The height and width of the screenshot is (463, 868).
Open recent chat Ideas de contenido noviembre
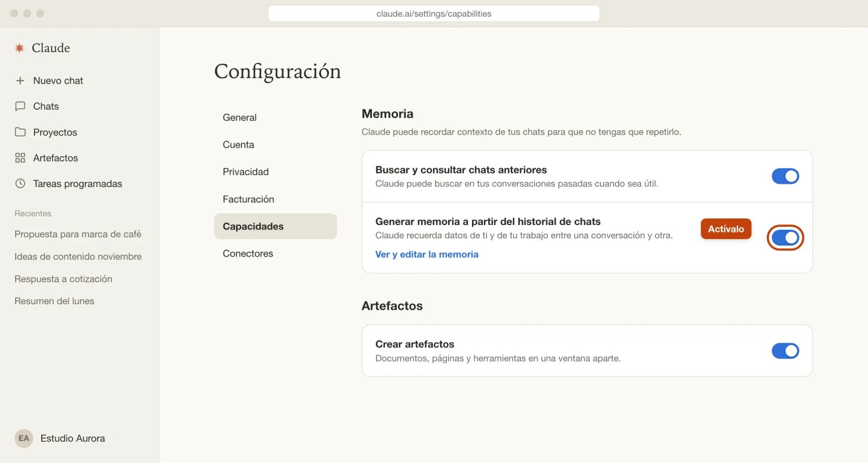[x=78, y=256]
